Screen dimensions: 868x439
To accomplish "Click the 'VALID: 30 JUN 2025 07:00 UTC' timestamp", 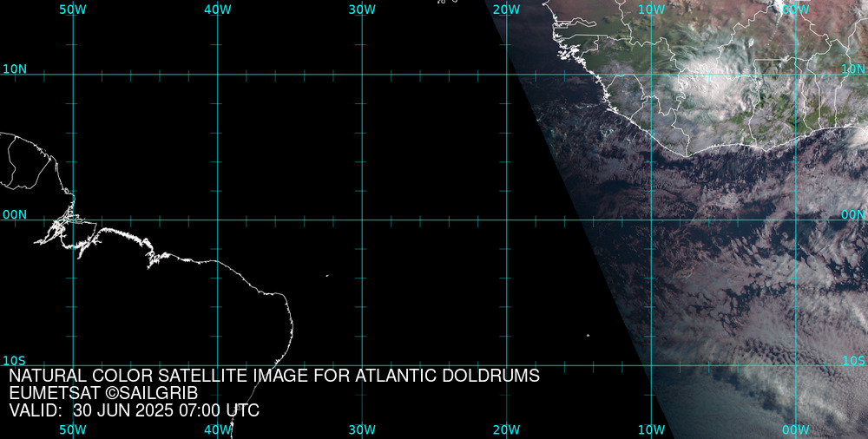I will (x=134, y=410).
